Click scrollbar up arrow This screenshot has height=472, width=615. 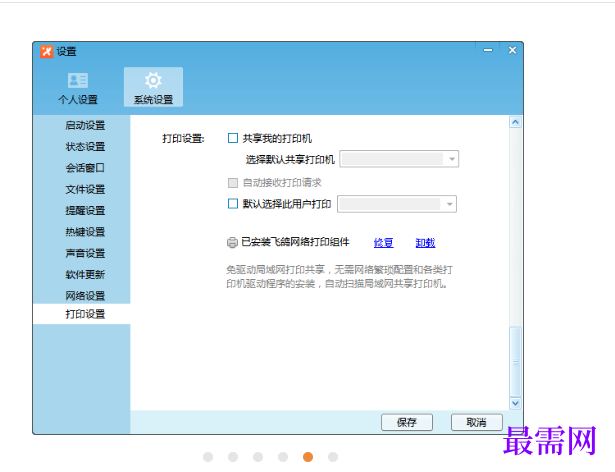point(515,122)
